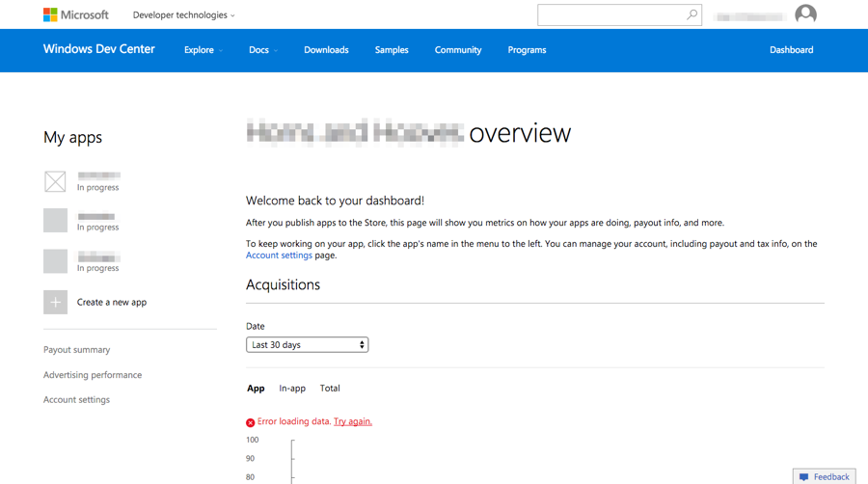Screen dimensions: 868x484
Task: Open the Samples page
Action: pos(392,50)
